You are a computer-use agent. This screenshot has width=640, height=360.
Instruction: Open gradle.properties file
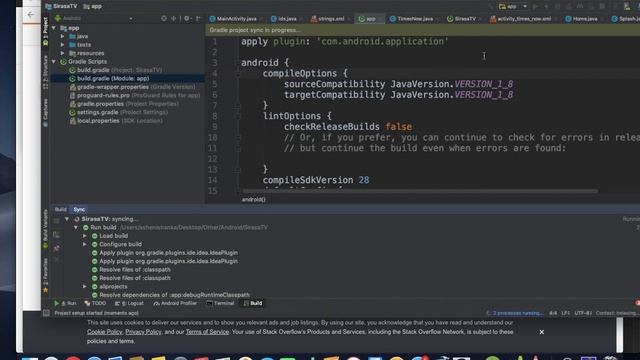point(124,104)
